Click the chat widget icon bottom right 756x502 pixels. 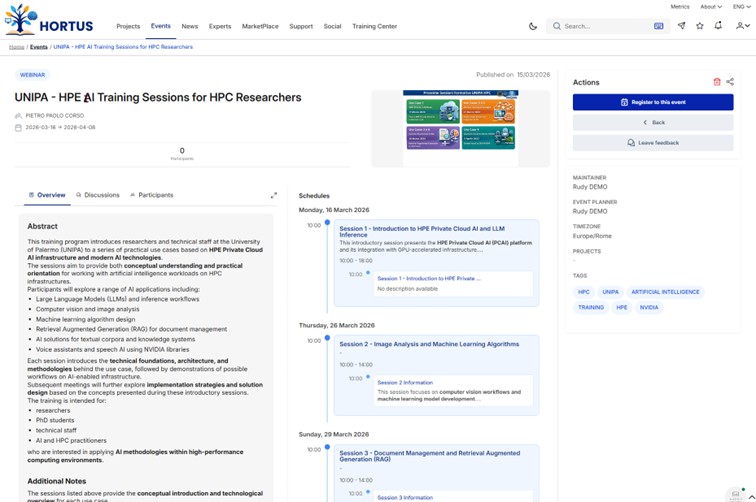point(735,495)
